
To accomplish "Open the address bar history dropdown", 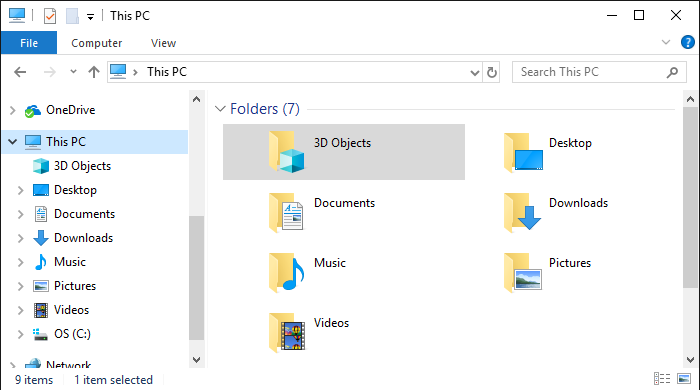I will 475,72.
